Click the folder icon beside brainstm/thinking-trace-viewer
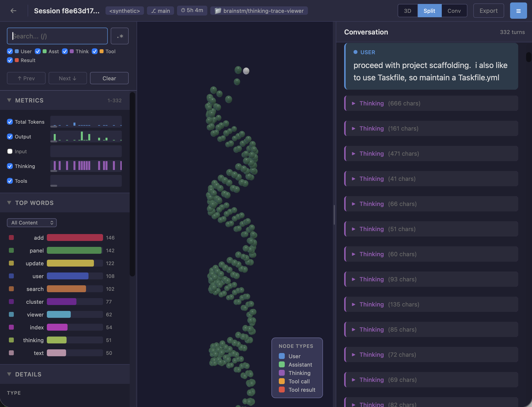532x407 pixels. [217, 11]
